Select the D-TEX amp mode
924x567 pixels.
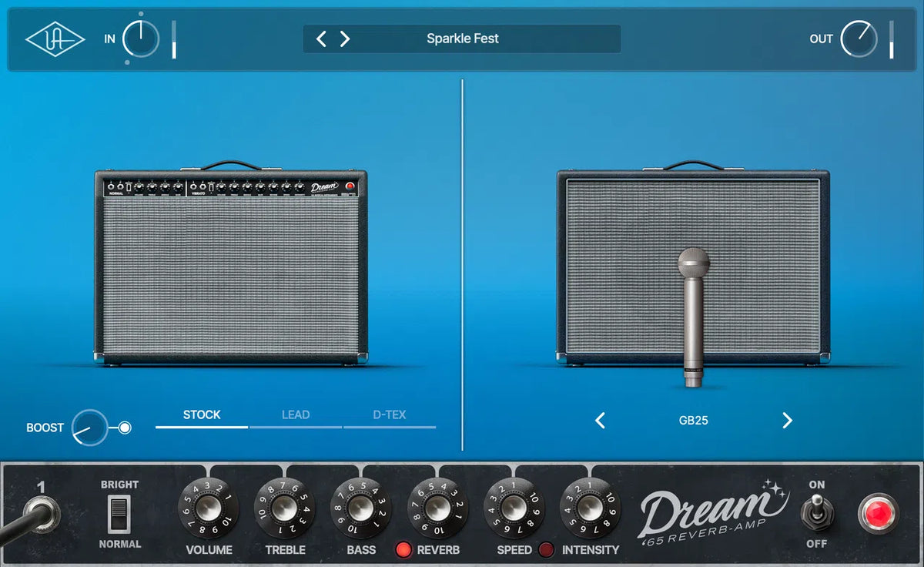(x=389, y=414)
